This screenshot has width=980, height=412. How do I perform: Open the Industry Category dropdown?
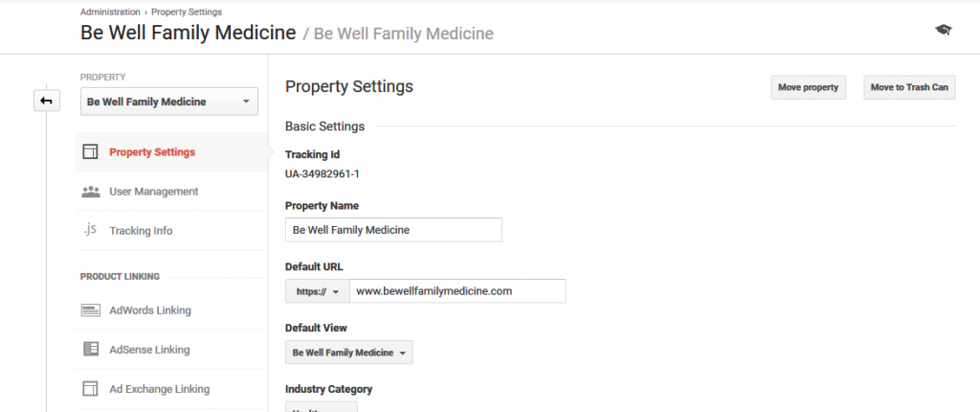322,407
